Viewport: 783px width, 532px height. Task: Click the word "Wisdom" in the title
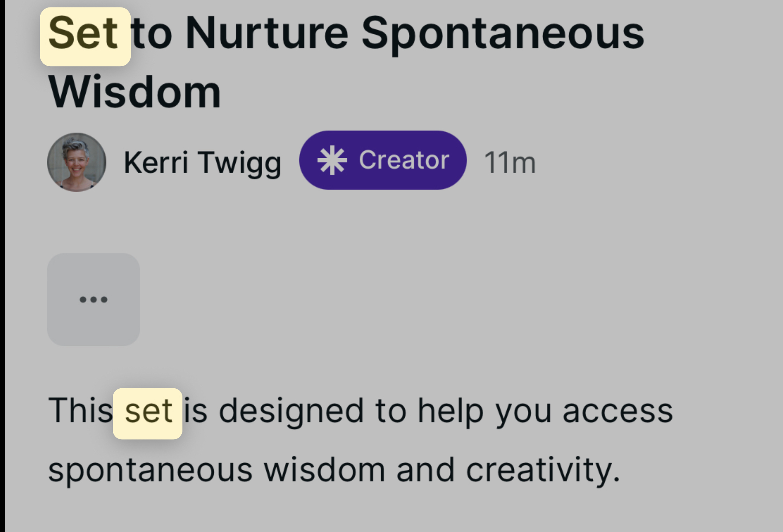(x=135, y=92)
